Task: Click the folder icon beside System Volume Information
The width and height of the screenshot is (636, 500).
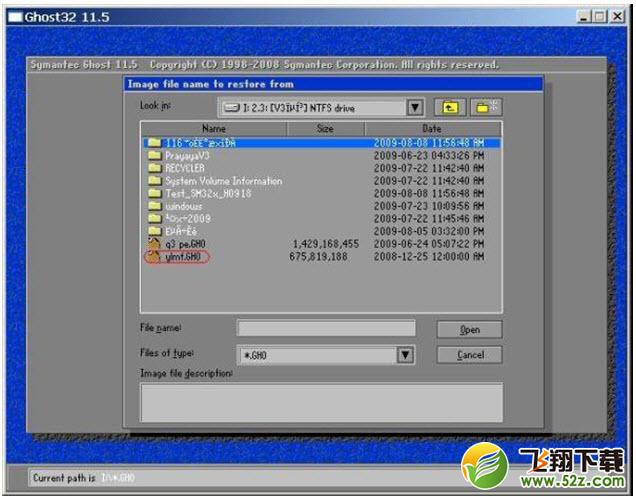Action: 155,180
